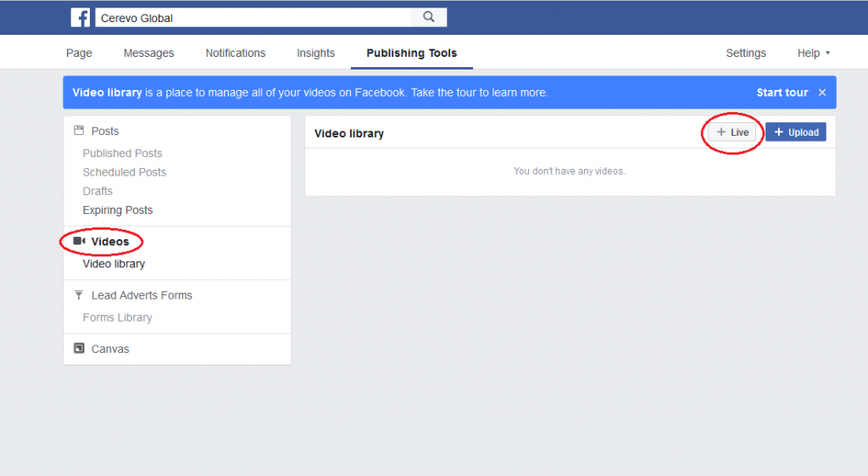Image resolution: width=868 pixels, height=476 pixels.
Task: Select Video library in the sidebar
Action: [x=114, y=264]
